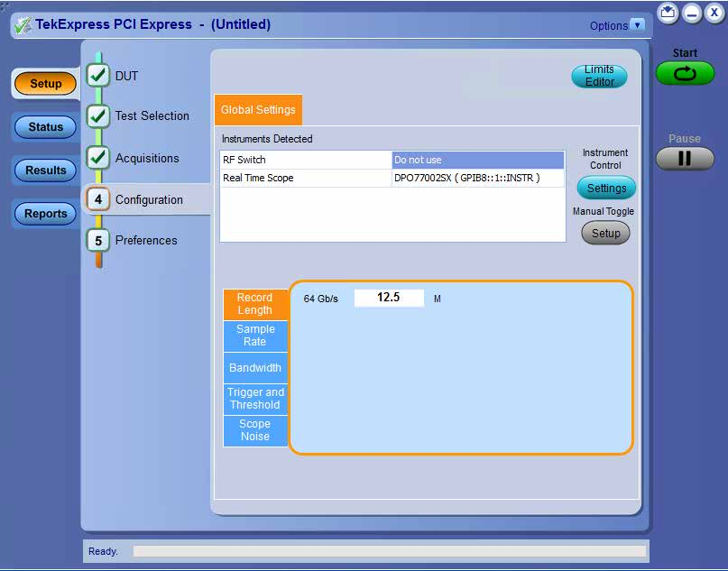Viewport: 728px width, 571px height.
Task: Click the Acquisitions step checkmark icon
Action: [x=98, y=158]
